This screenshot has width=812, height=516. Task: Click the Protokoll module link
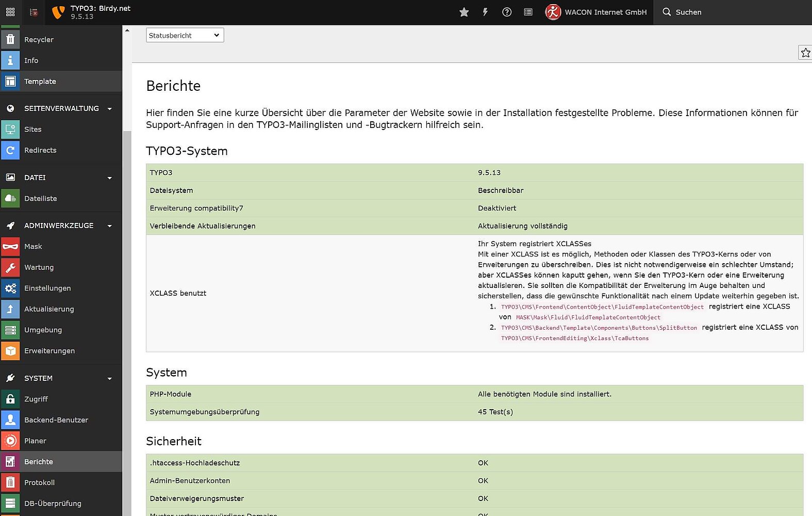click(x=39, y=482)
